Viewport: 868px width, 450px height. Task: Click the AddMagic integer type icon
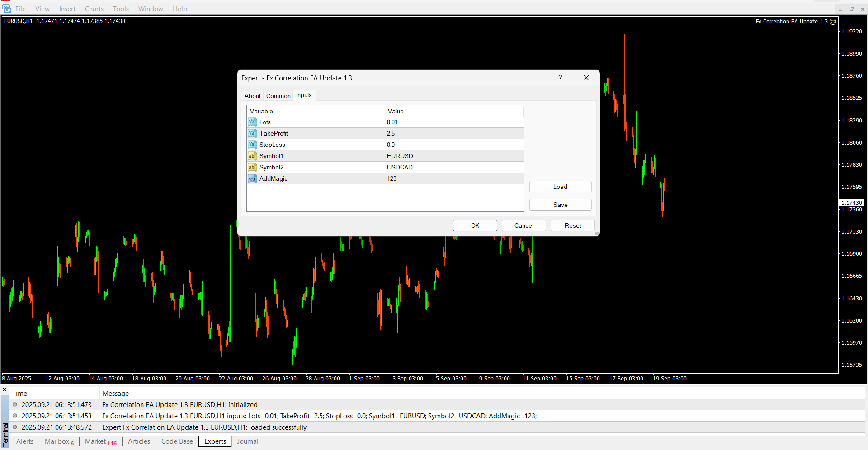point(252,178)
